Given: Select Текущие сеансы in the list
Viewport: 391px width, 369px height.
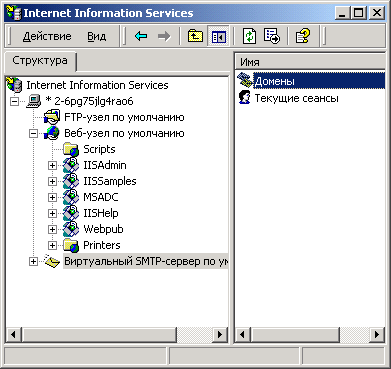Looking at the screenshot, I should point(296,98).
